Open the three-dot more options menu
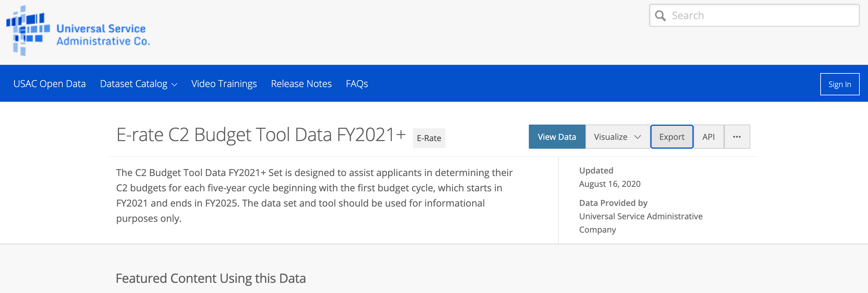 737,137
